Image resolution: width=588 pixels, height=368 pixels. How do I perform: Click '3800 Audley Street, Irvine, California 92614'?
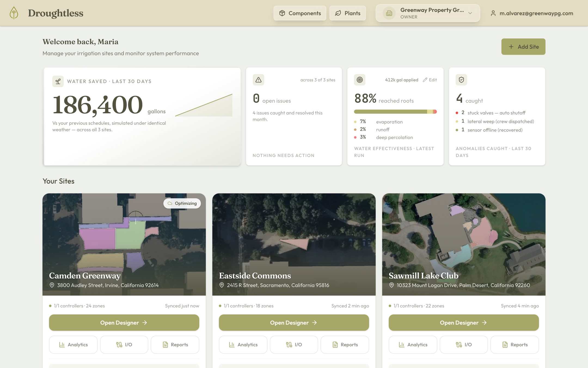108,285
